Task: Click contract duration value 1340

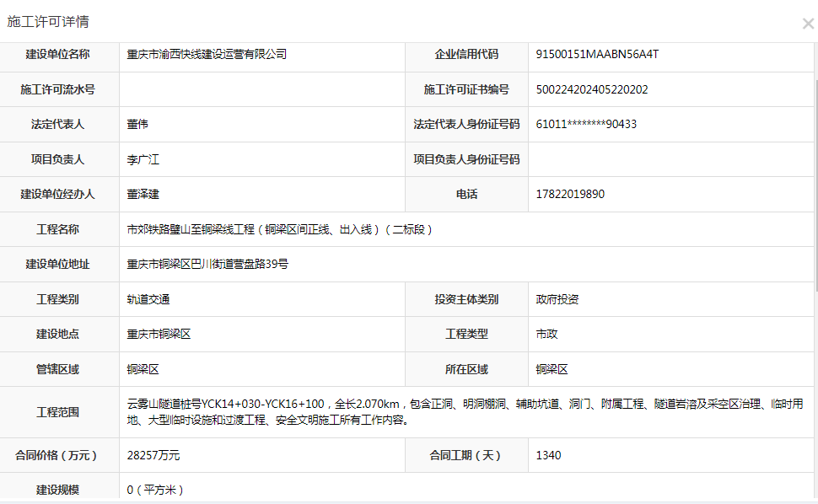Action: click(x=548, y=456)
